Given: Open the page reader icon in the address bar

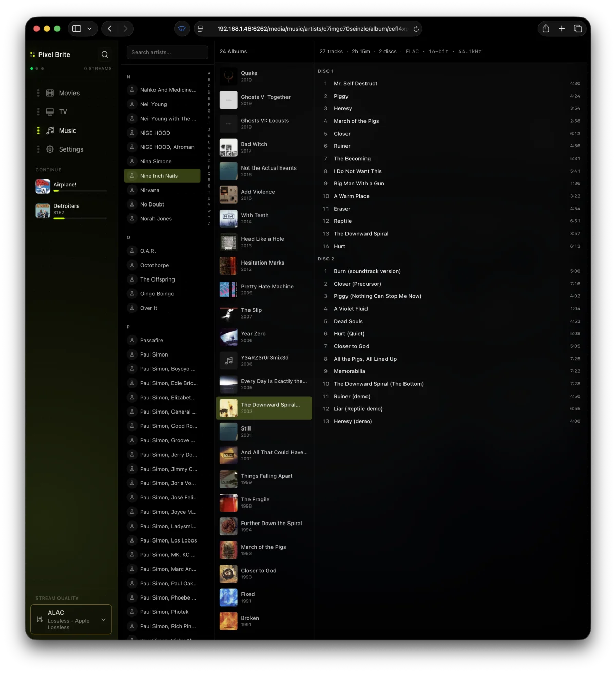Looking at the screenshot, I should [x=201, y=29].
